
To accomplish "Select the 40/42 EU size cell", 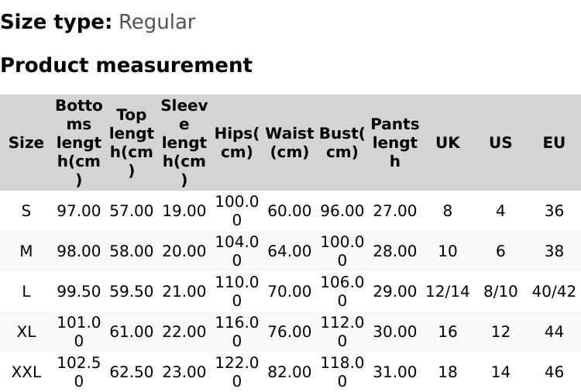I will pos(554,291).
